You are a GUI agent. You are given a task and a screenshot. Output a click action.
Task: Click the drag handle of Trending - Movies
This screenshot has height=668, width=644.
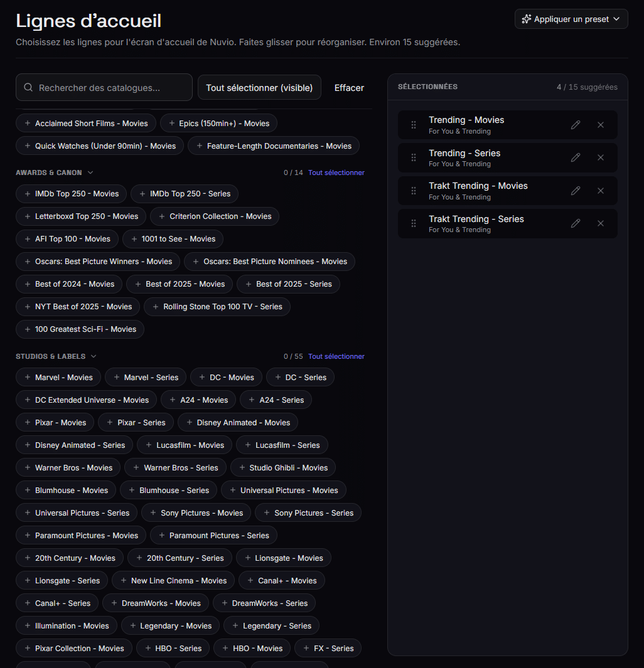pos(414,125)
